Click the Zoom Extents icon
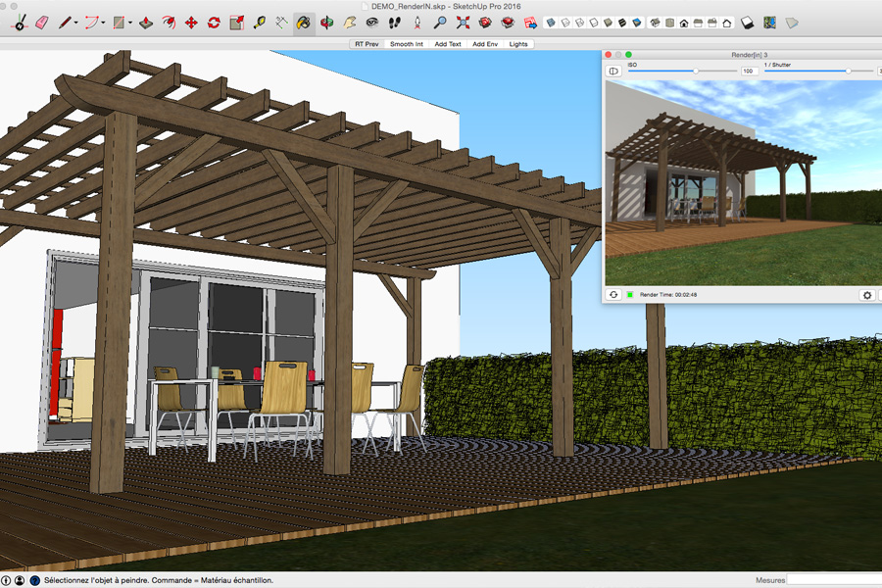The image size is (882, 588). tap(463, 22)
